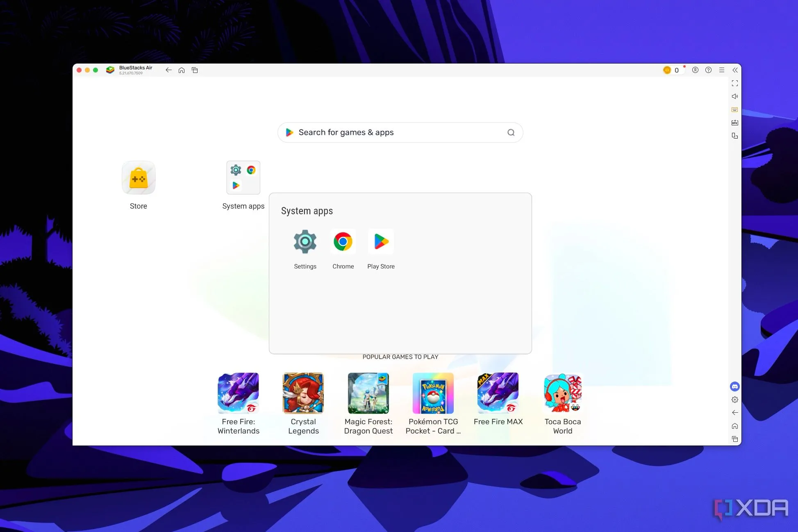Image resolution: width=798 pixels, height=532 pixels.
Task: Toggle fullscreen from side toolbar
Action: tap(735, 83)
